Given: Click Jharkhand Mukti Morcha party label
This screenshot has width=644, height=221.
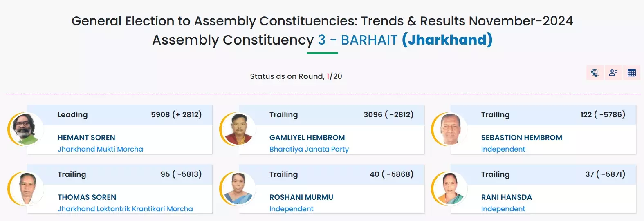Looking at the screenshot, I should [x=100, y=149].
